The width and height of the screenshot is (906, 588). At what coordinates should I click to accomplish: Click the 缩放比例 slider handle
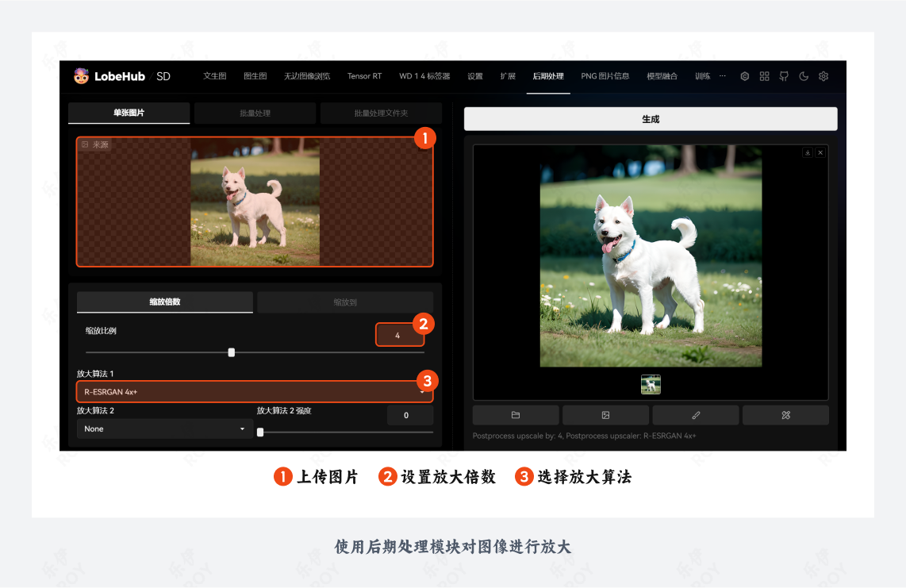coord(231,352)
